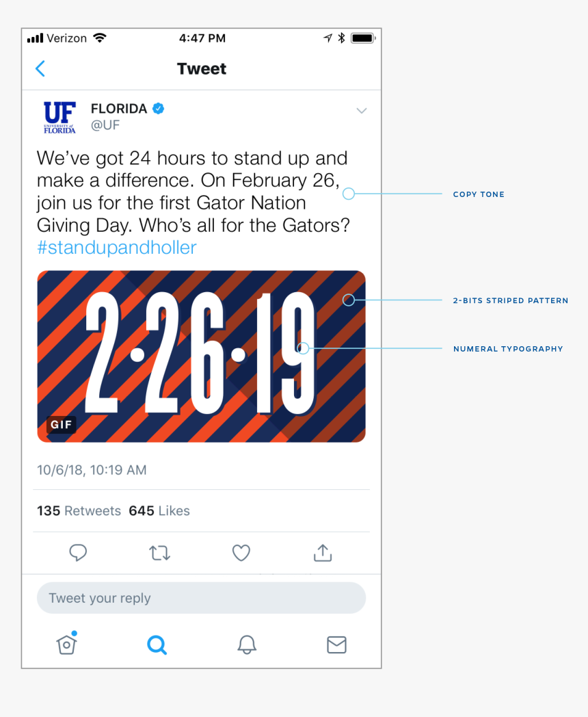Tap the back arrow icon

40,68
